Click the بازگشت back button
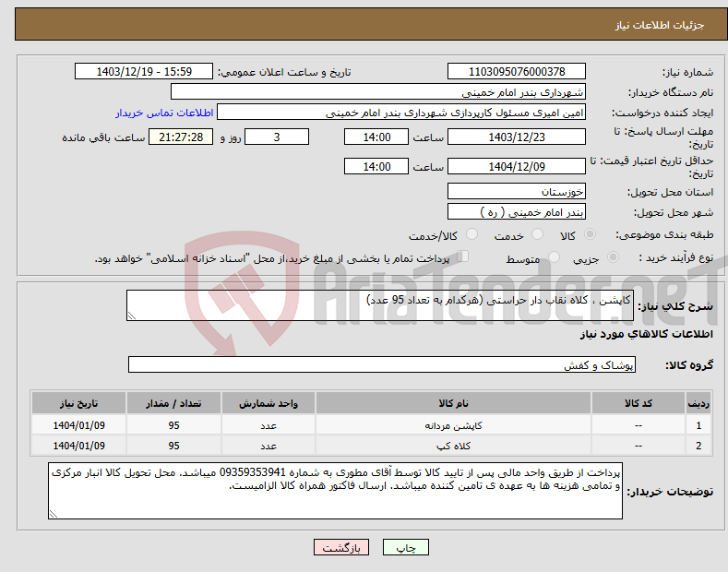 point(341,547)
